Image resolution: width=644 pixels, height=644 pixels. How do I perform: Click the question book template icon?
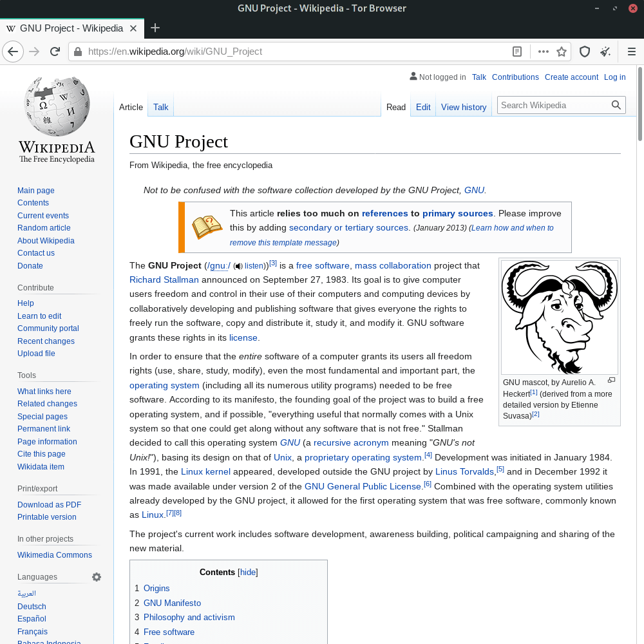pyautogui.click(x=207, y=227)
